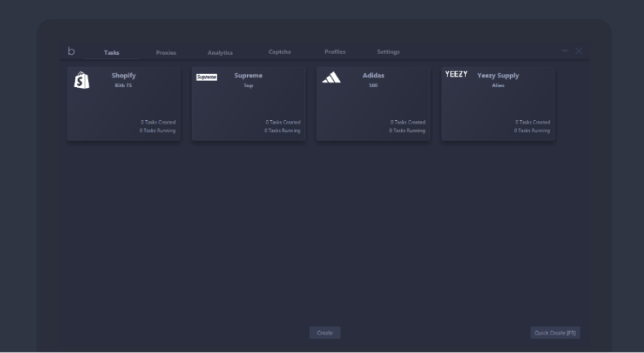The width and height of the screenshot is (644, 353).
Task: Switch to the Tasks tab
Action: pos(111,53)
